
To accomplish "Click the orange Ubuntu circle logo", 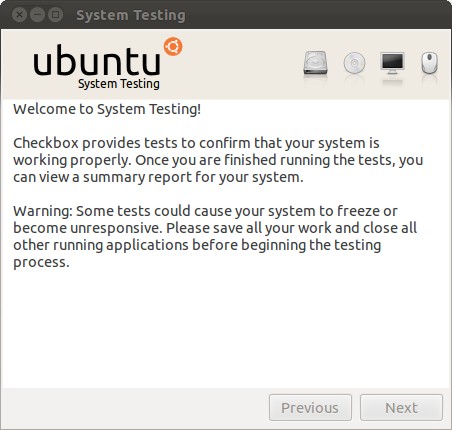I will [173, 46].
